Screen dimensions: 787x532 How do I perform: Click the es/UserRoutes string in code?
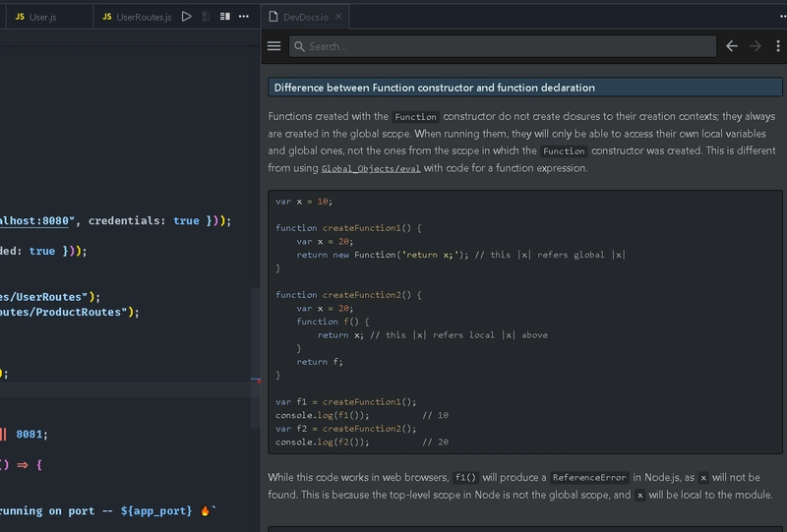coord(44,297)
